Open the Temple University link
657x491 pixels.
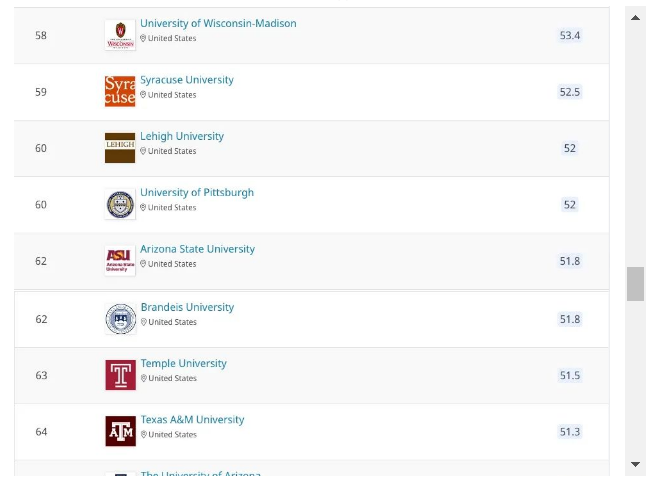pos(184,363)
